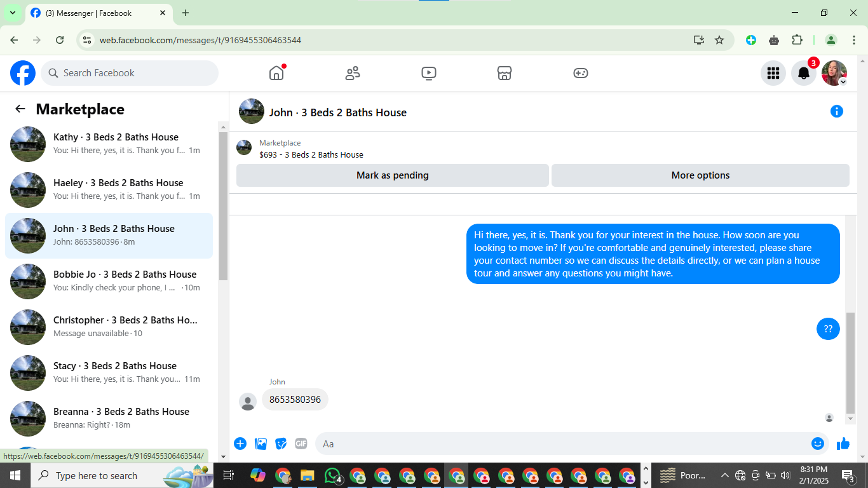Viewport: 868px width, 488px height.
Task: Click the $693 - 3 Beds 2 Baths House listing
Action: click(x=311, y=154)
